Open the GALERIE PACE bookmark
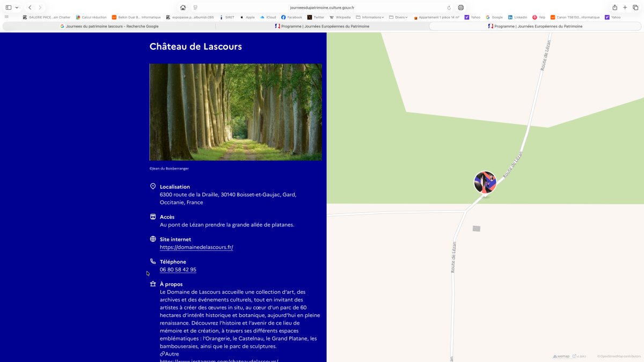This screenshot has height=362, width=644. point(47,17)
